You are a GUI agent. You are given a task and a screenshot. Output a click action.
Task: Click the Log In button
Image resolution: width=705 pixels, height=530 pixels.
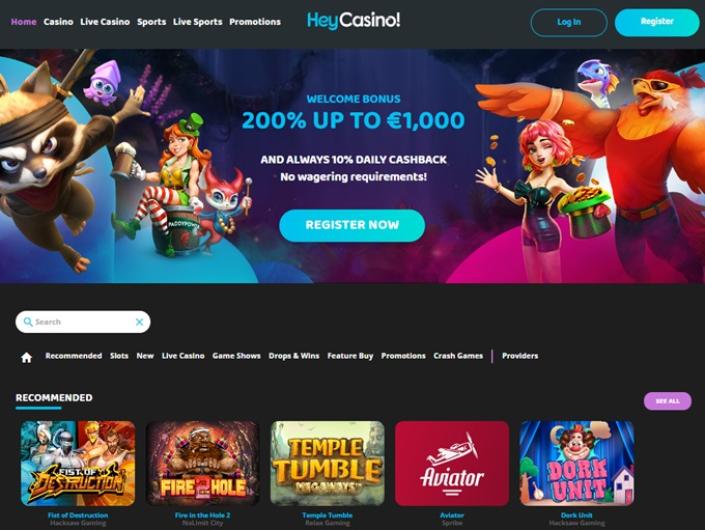point(569,22)
